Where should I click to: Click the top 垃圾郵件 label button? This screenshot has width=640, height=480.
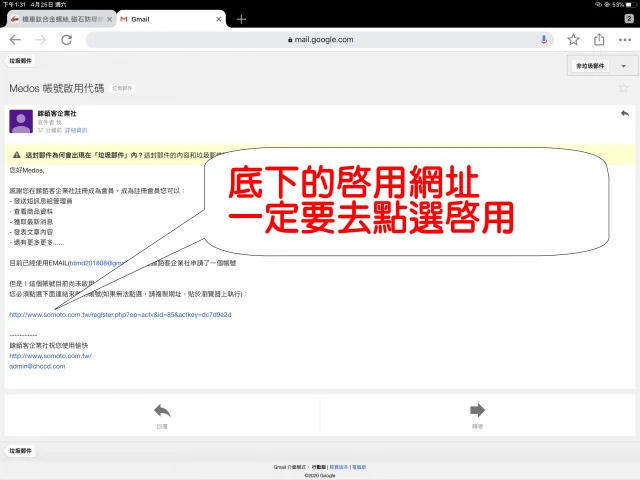[x=20, y=61]
